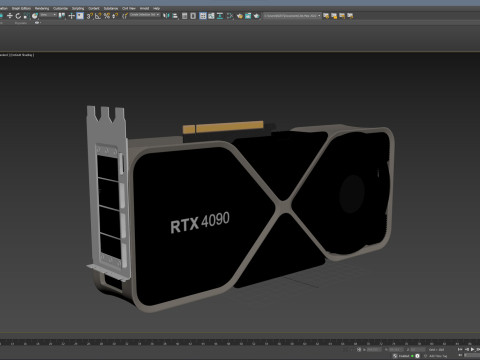The height and width of the screenshot is (360, 480).
Task: Click the Mirror tool icon
Action: [166, 16]
